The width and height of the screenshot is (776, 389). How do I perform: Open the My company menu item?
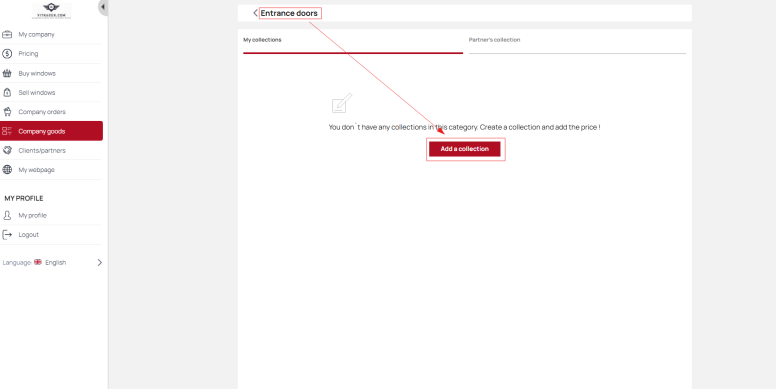(50, 35)
